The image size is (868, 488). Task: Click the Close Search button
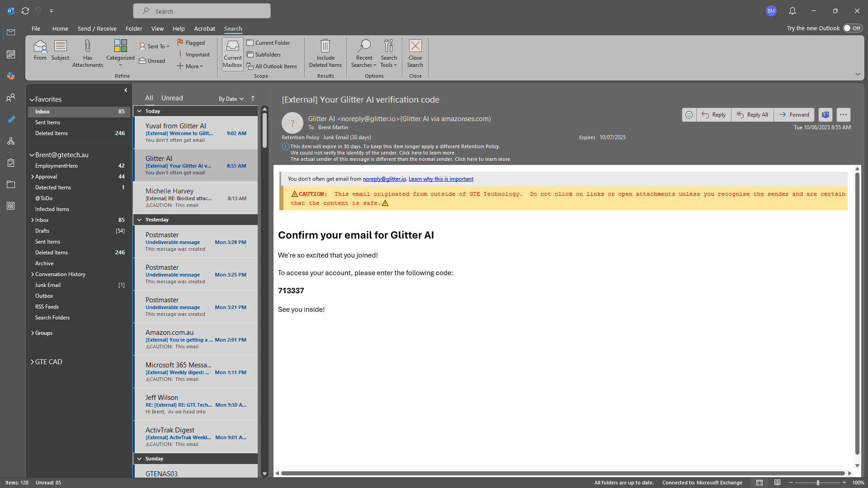pos(415,53)
